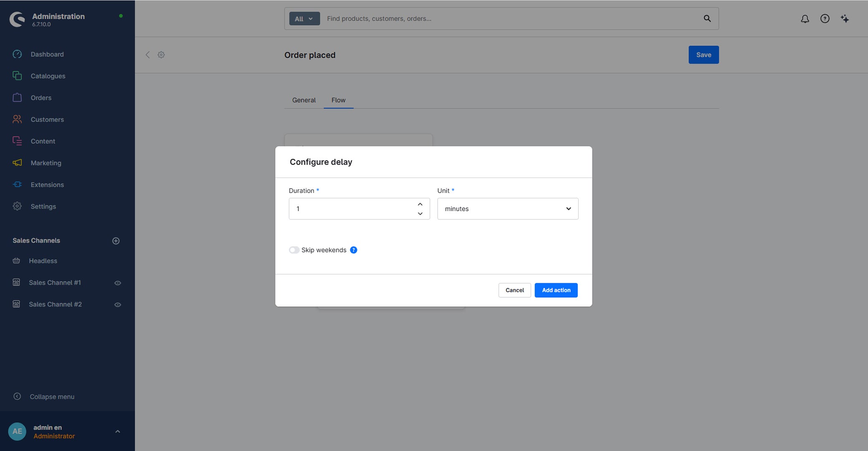
Task: Expand the All search filter dropdown
Action: (x=304, y=19)
